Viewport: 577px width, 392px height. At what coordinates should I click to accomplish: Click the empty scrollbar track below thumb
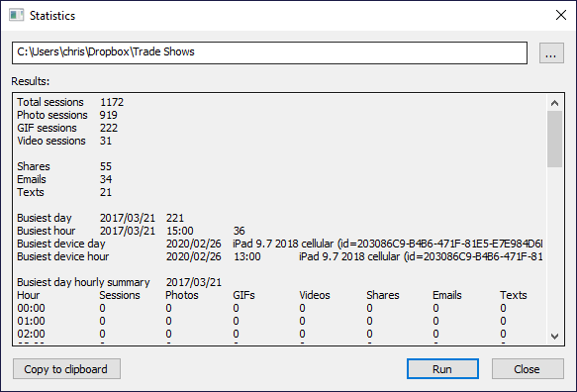554,247
